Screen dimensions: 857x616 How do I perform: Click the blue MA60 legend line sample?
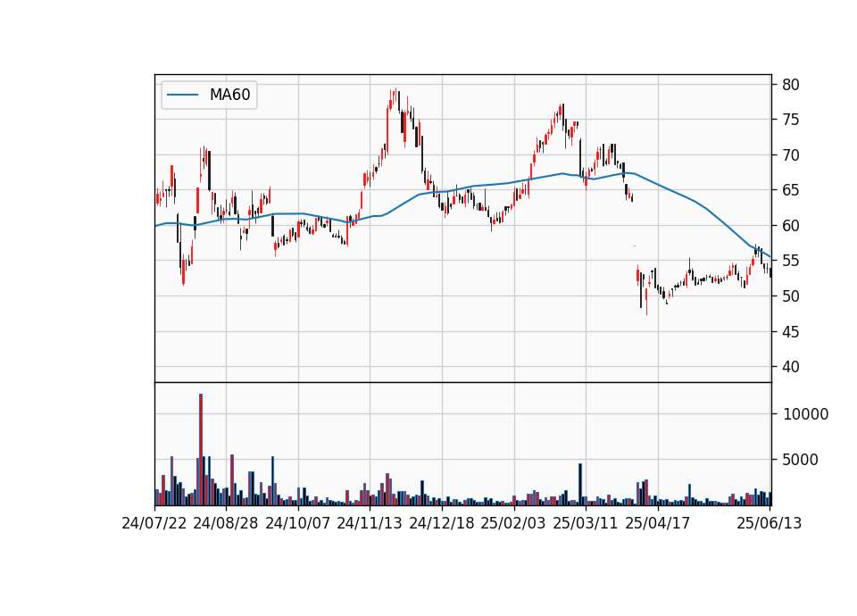(x=182, y=95)
